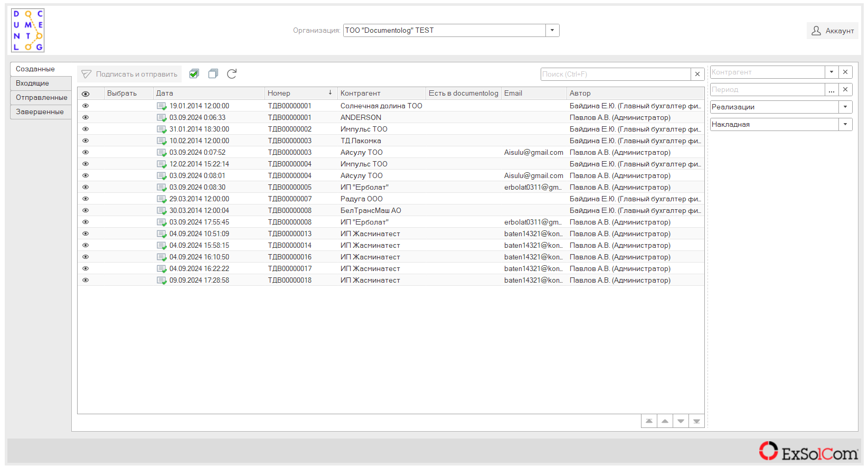Image resolution: width=868 pixels, height=466 pixels.
Task: Toggle eye for ТДВ00000013 row
Action: click(86, 234)
